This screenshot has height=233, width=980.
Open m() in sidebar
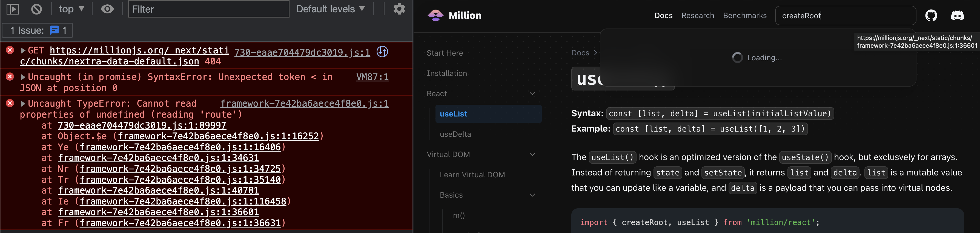[459, 215]
